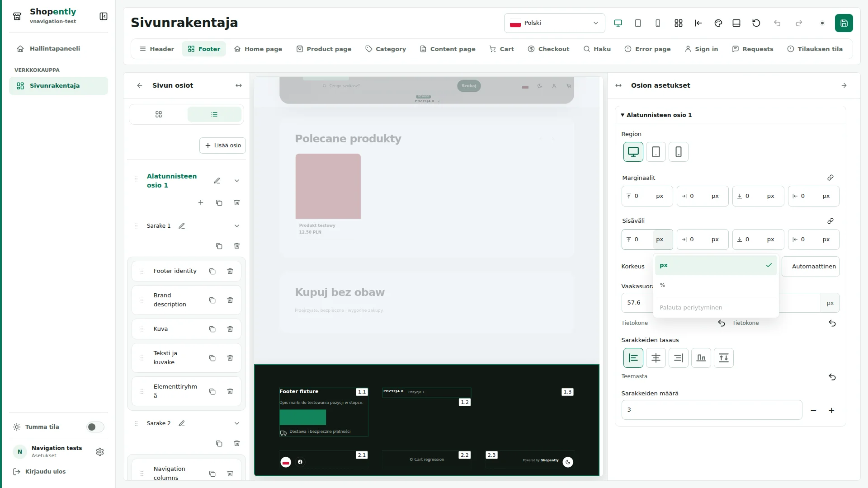Click the reload icon in top toolbar

pos(756,23)
